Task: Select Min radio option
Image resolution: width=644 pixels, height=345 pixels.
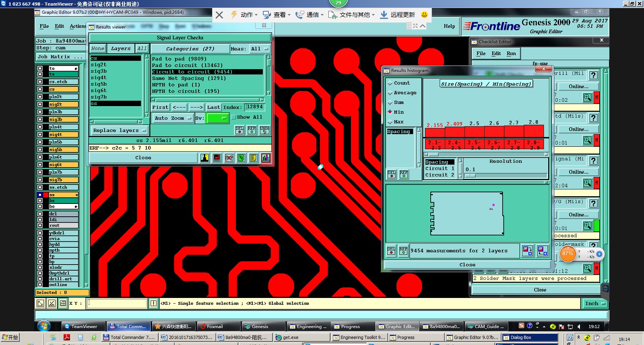Action: point(390,112)
